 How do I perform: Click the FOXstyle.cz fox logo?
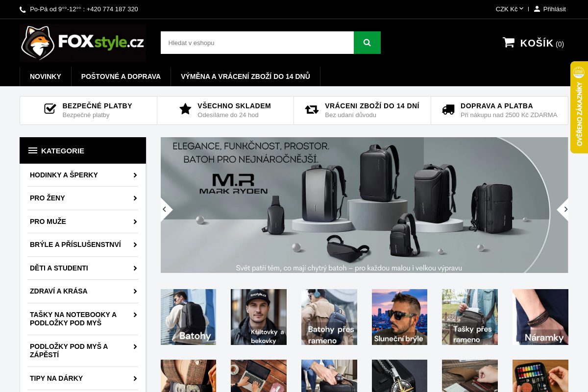(83, 43)
